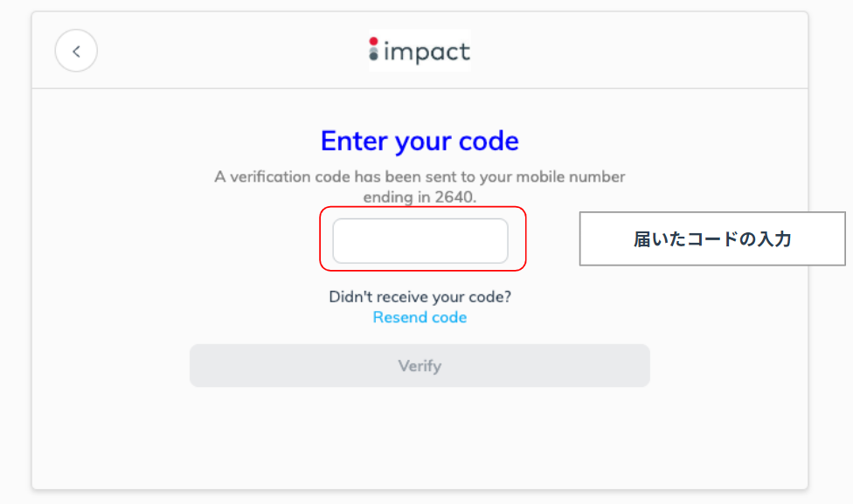Click the Resend code link
The height and width of the screenshot is (504, 853).
point(420,318)
